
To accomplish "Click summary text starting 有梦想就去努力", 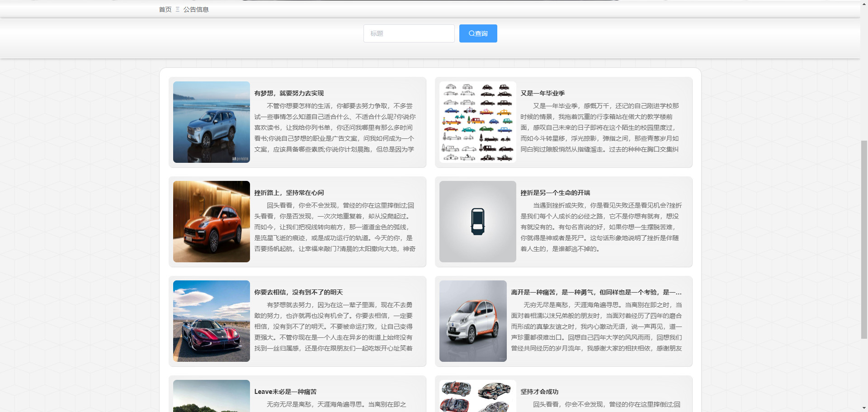I will (x=334, y=327).
